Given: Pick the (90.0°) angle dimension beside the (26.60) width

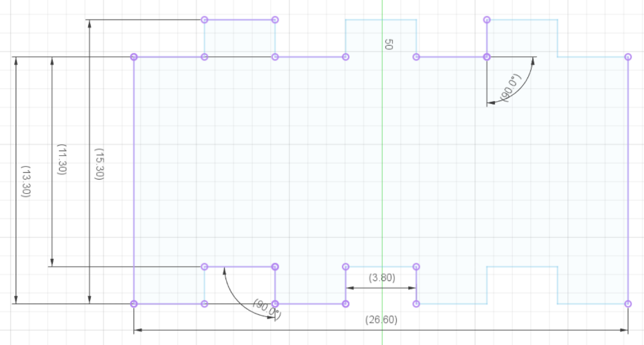Looking at the screenshot, I should [267, 310].
